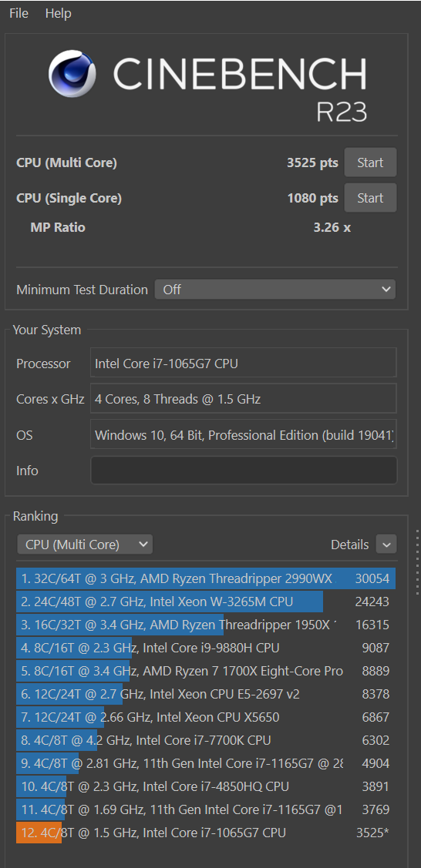
Task: Select the Xeon X5650 ranking entry
Action: [206, 718]
